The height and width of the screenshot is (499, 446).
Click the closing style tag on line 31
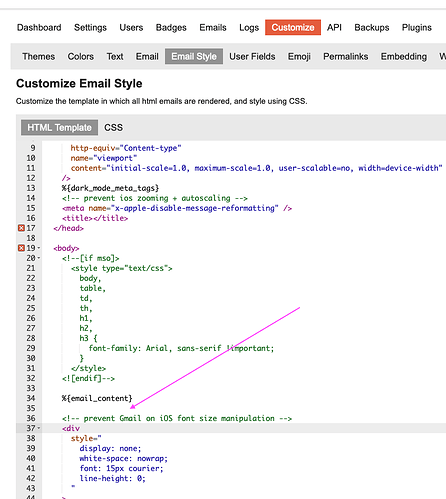coord(88,368)
